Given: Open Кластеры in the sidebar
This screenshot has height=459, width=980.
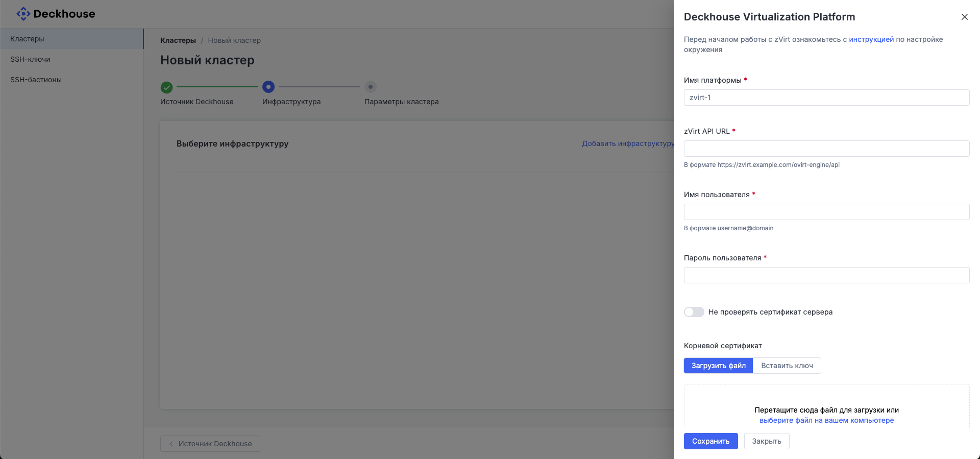Looking at the screenshot, I should 71,39.
